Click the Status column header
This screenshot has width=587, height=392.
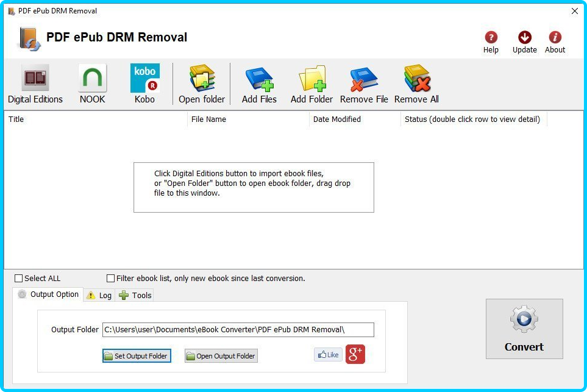[x=474, y=119]
